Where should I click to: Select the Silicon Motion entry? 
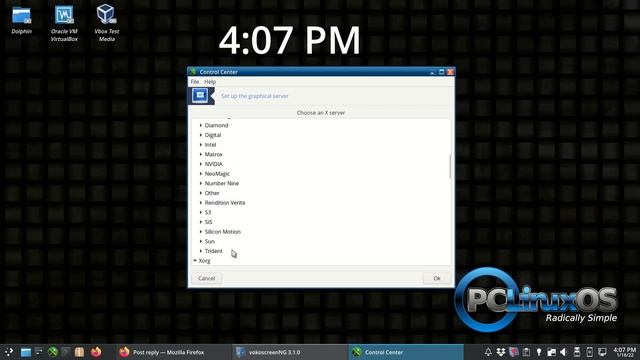(x=222, y=231)
